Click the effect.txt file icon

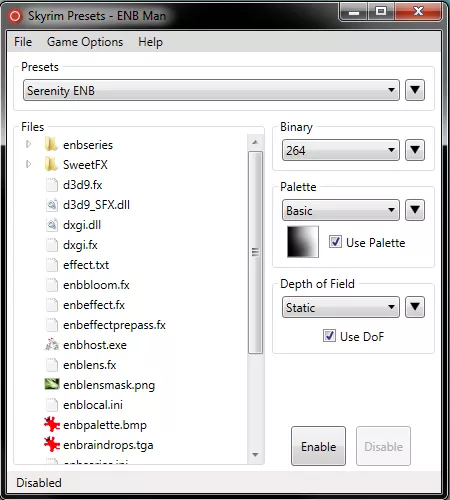[x=52, y=265]
